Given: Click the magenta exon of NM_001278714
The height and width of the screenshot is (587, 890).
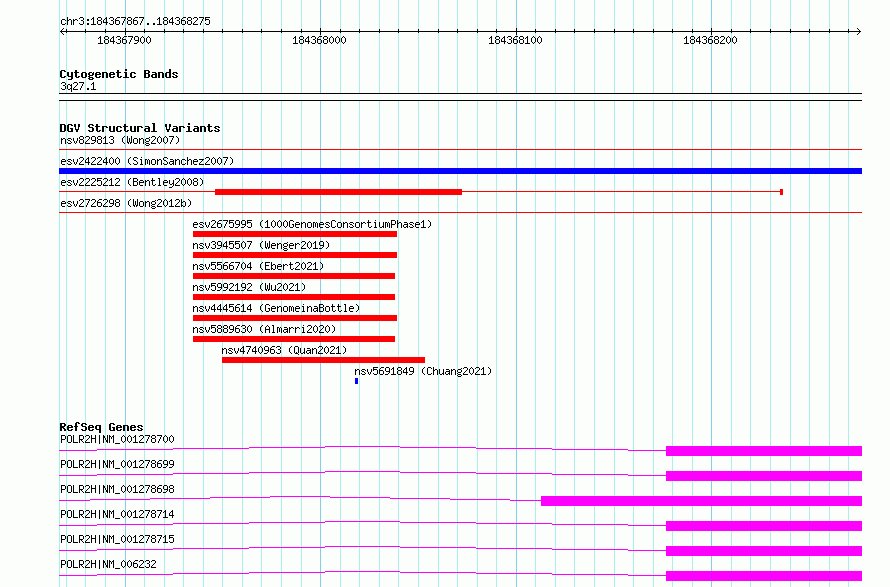Looking at the screenshot, I should pyautogui.click(x=764, y=526).
